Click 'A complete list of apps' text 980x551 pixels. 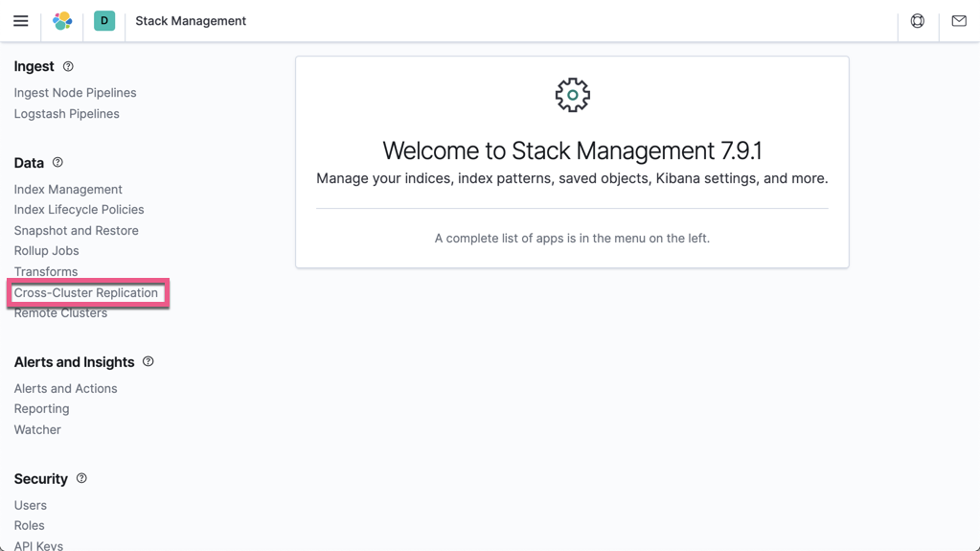(x=572, y=239)
